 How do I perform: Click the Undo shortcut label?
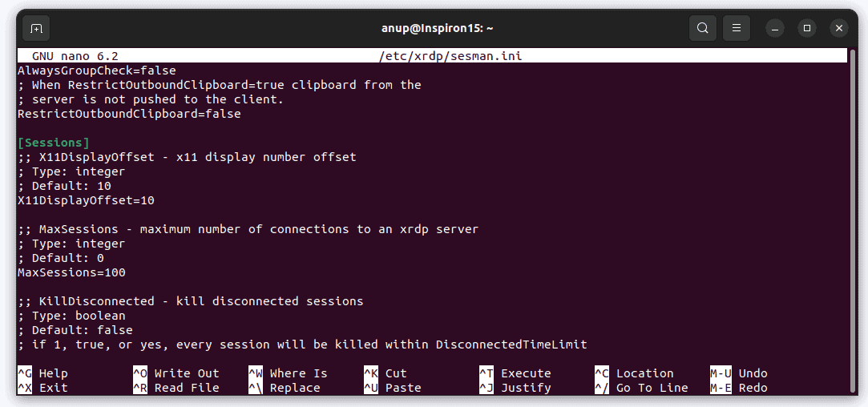coord(753,373)
